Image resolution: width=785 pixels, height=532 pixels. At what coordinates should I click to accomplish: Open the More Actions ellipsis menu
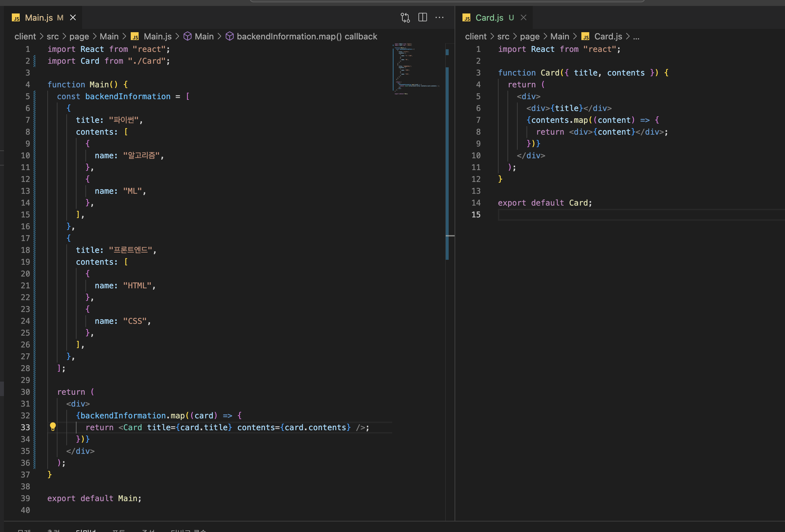coord(439,17)
